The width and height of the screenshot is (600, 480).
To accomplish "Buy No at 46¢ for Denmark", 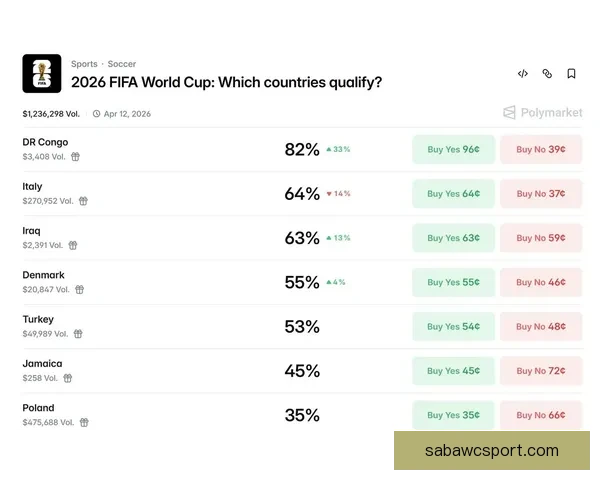I will point(541,282).
